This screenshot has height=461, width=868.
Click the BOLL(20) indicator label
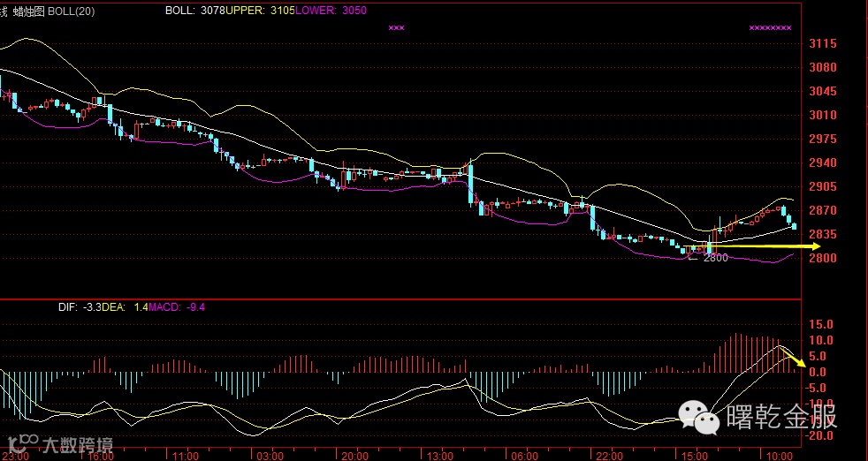click(72, 11)
